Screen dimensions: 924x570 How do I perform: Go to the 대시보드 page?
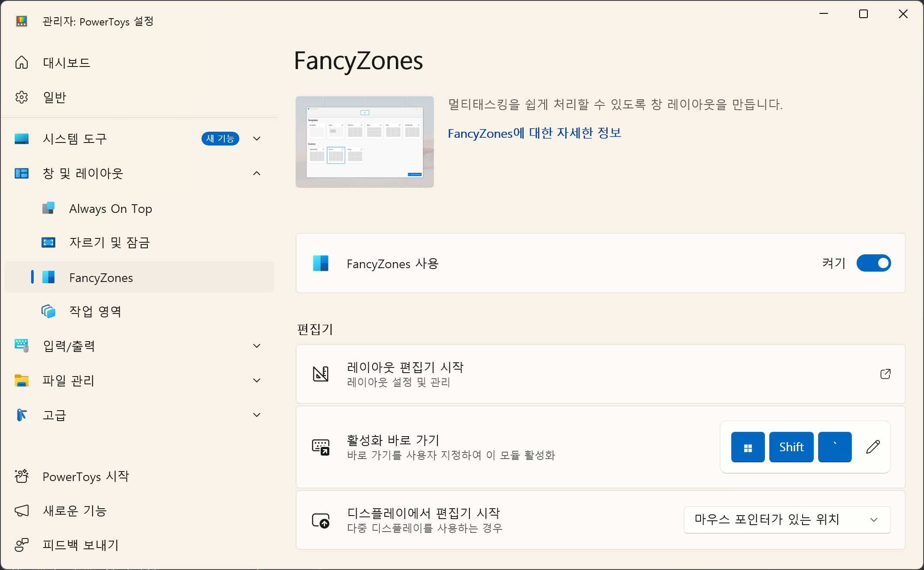(x=139, y=63)
